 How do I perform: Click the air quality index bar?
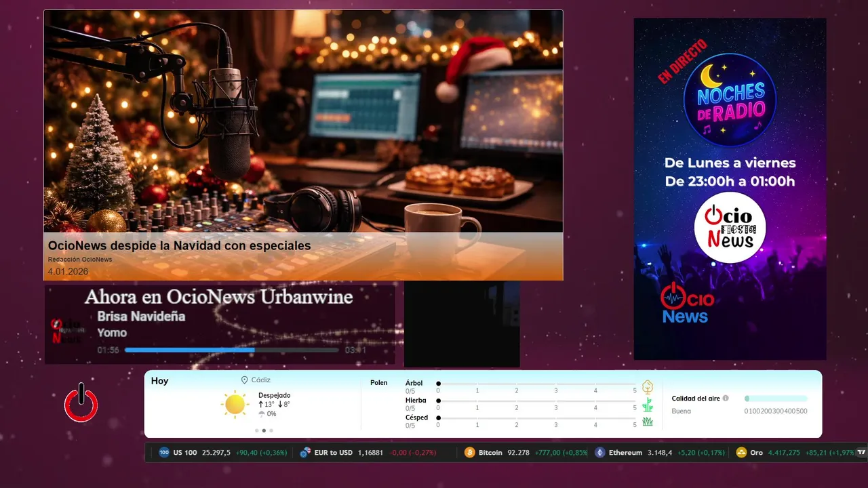[x=776, y=399]
